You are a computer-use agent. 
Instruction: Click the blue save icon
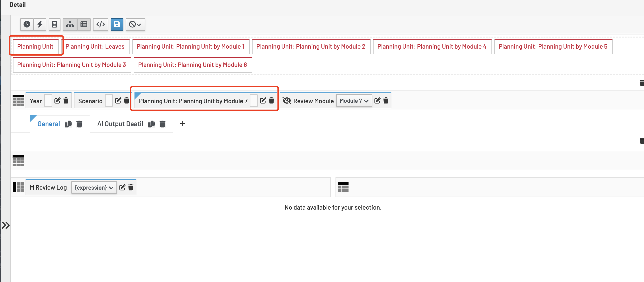pyautogui.click(x=117, y=24)
